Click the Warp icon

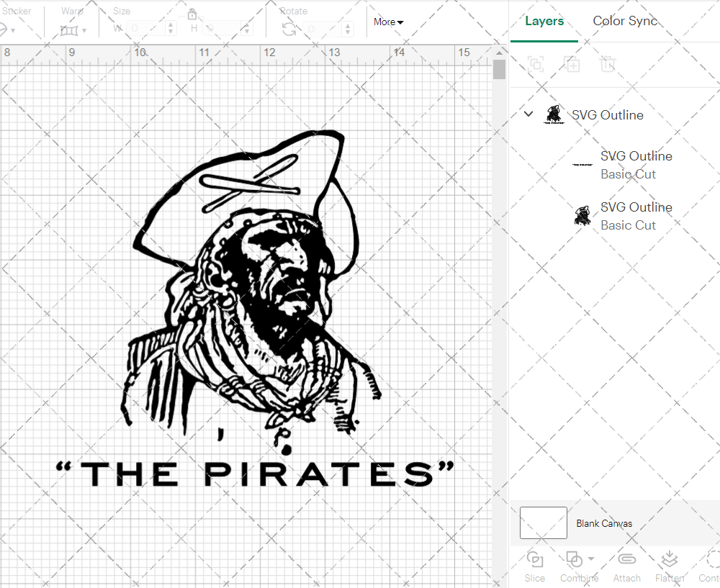69,30
